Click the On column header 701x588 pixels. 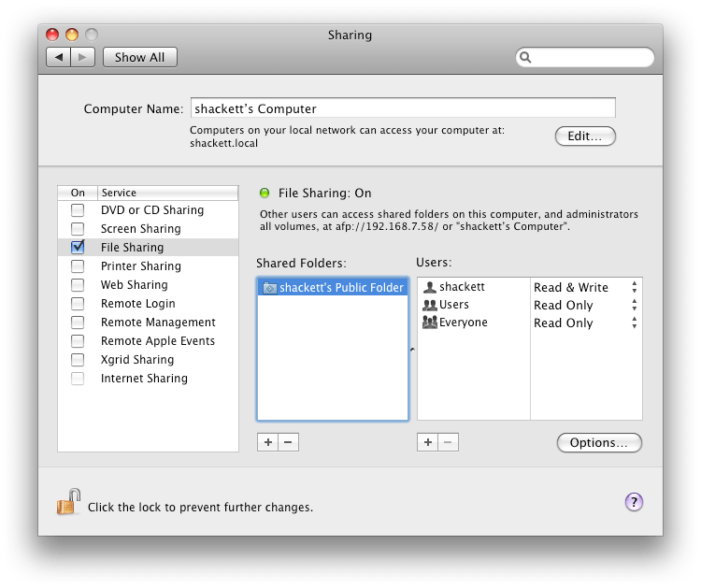click(x=78, y=193)
